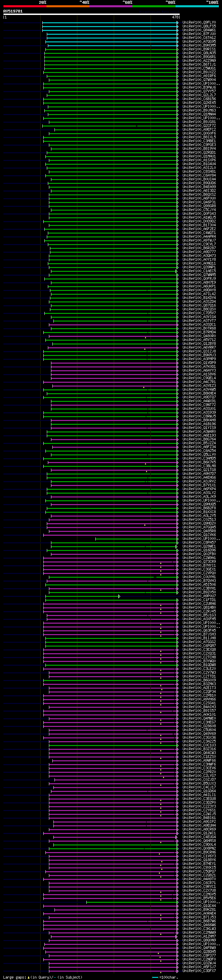
Task: Select label UniRef100_C3BYH1
Action: click(x=199, y=589)
